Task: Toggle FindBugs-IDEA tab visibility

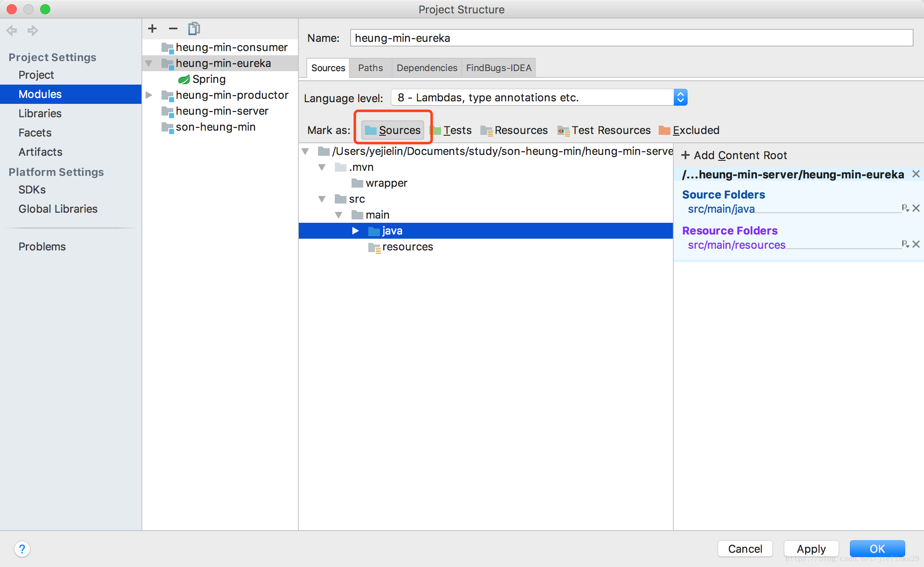Action: 500,67
